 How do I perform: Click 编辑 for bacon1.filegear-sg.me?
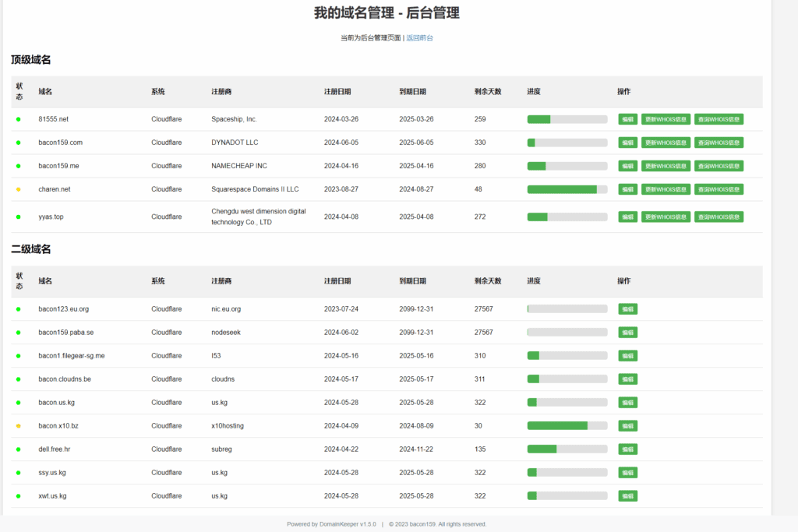(x=627, y=355)
